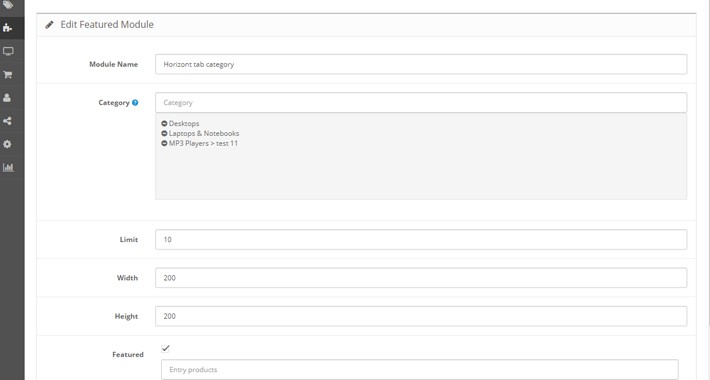This screenshot has height=380, width=710.
Task: Focus the Module Name input field
Action: tap(421, 64)
